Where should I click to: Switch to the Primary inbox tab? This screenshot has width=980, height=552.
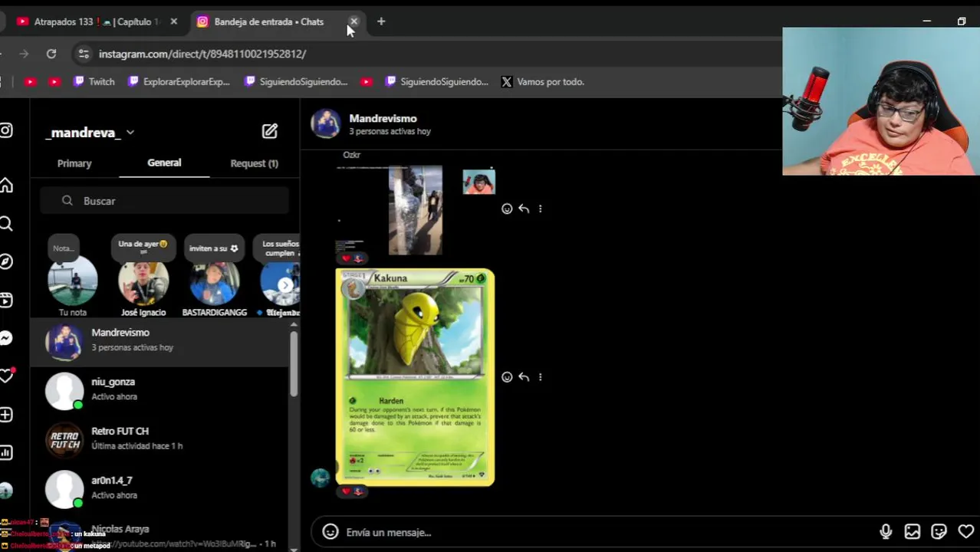pyautogui.click(x=74, y=163)
